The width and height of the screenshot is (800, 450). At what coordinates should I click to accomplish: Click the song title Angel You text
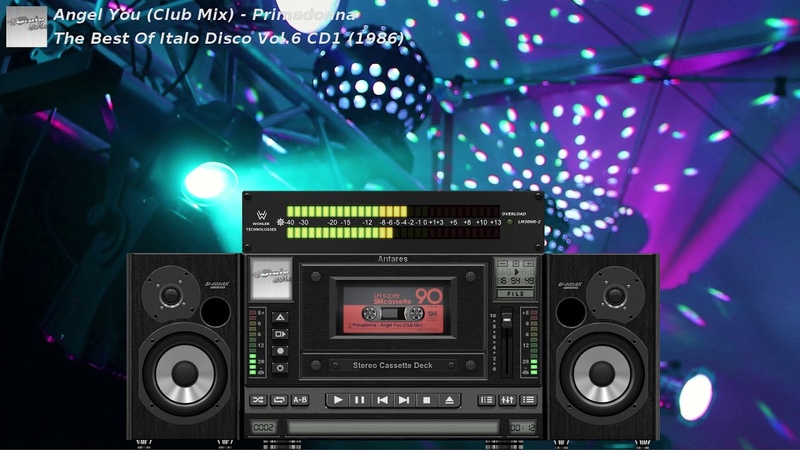coord(204,15)
